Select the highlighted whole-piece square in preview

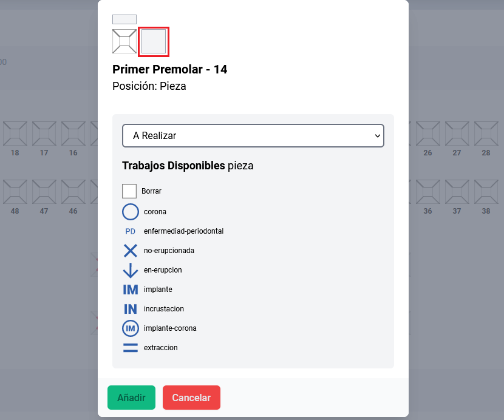[154, 41]
